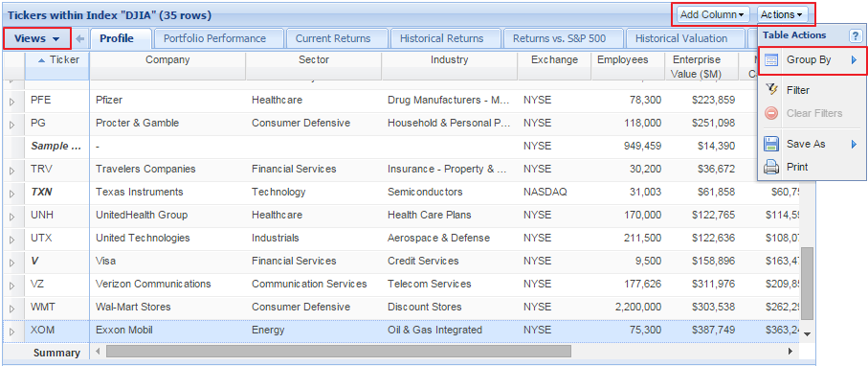The height and width of the screenshot is (366, 868).
Task: Click the Filter funnel icon
Action: tap(771, 90)
